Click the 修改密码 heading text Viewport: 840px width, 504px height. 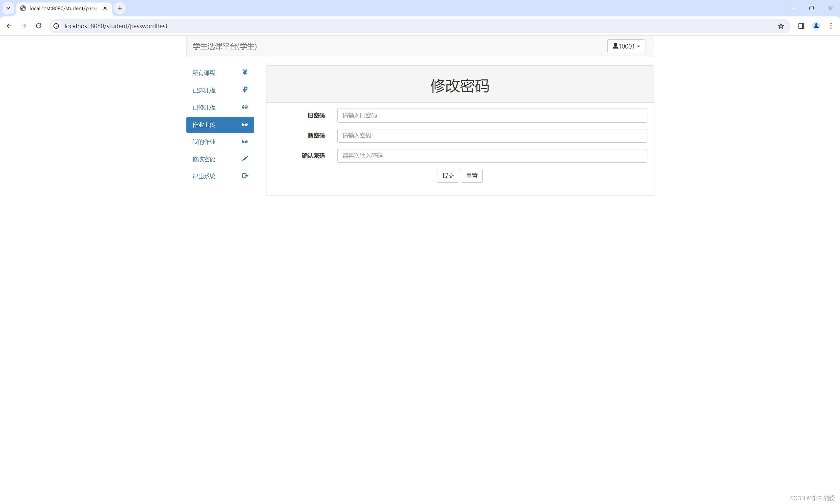460,85
